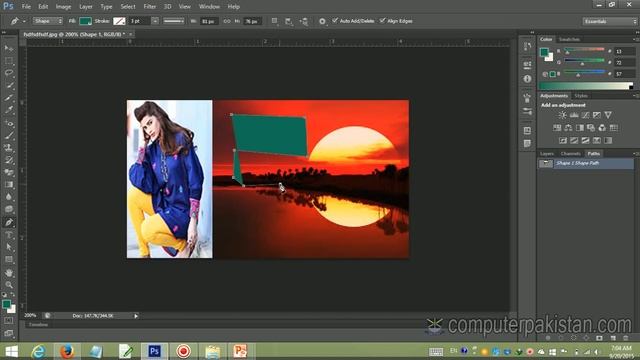Add a Levels adjustment
The image size is (640, 360).
pyautogui.click(x=574, y=115)
